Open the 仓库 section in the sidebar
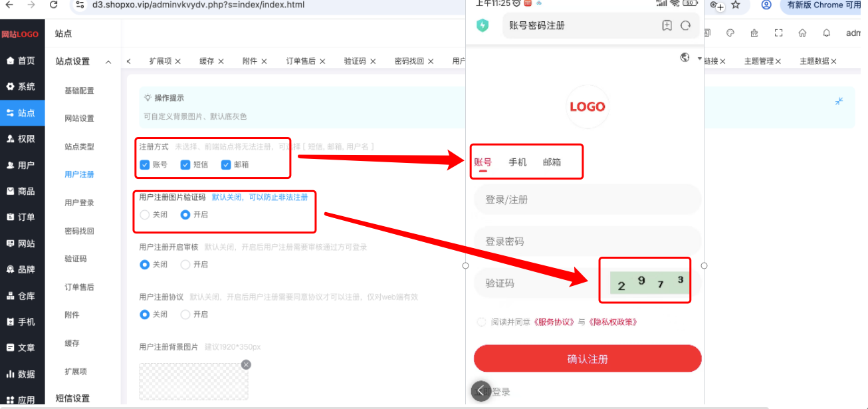The image size is (868, 409). pos(22,295)
